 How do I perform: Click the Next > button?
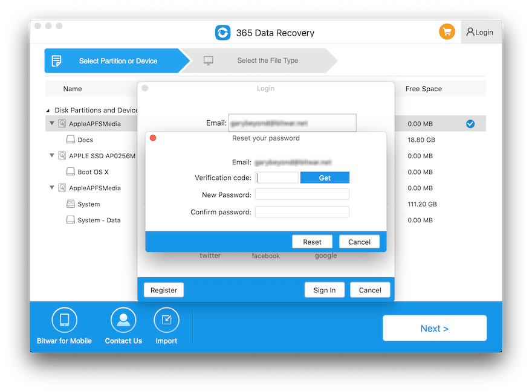point(434,328)
